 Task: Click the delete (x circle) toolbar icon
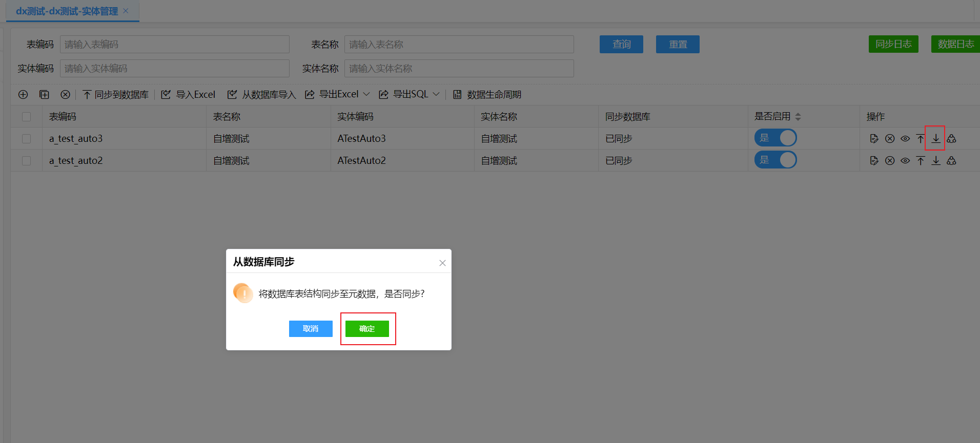point(65,95)
